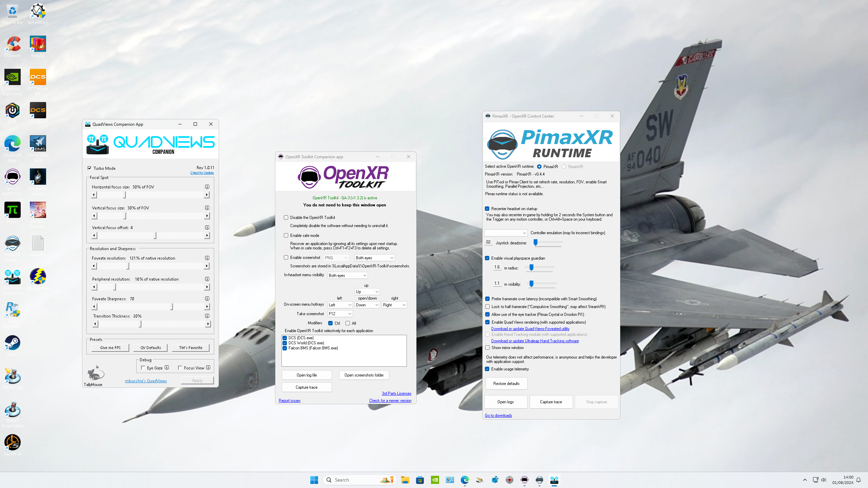
Task: Open the screenshot format PNG dropdown
Action: click(336, 258)
